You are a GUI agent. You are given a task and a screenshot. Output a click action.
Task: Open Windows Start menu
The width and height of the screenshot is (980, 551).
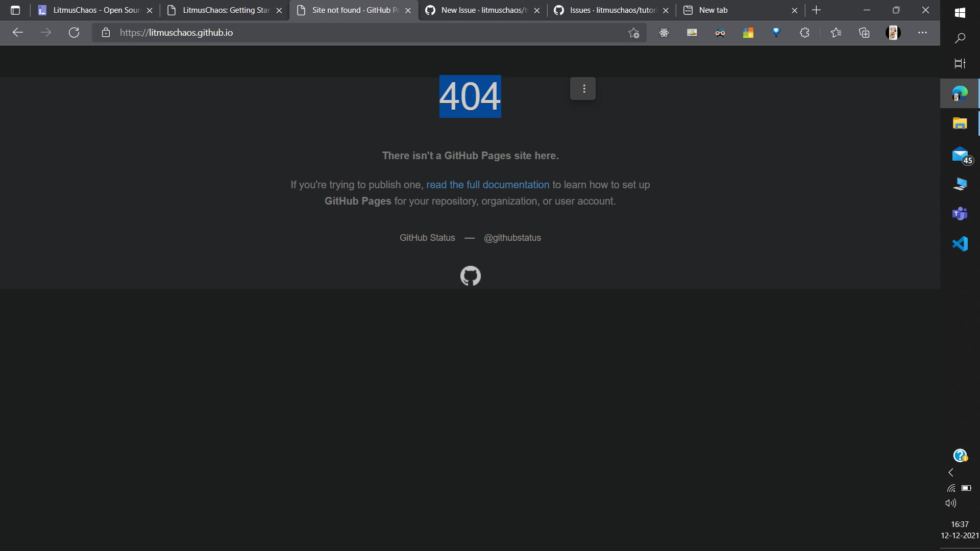tap(960, 13)
